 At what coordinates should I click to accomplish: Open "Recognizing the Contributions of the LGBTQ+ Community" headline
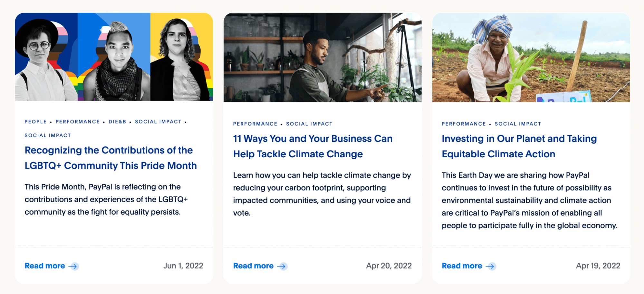click(111, 158)
